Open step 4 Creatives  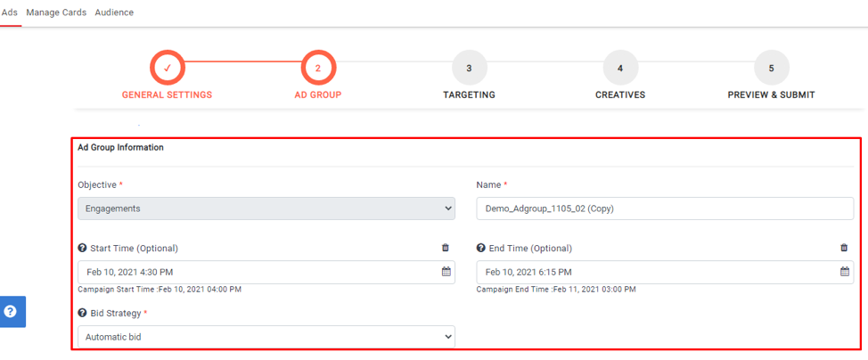(620, 69)
